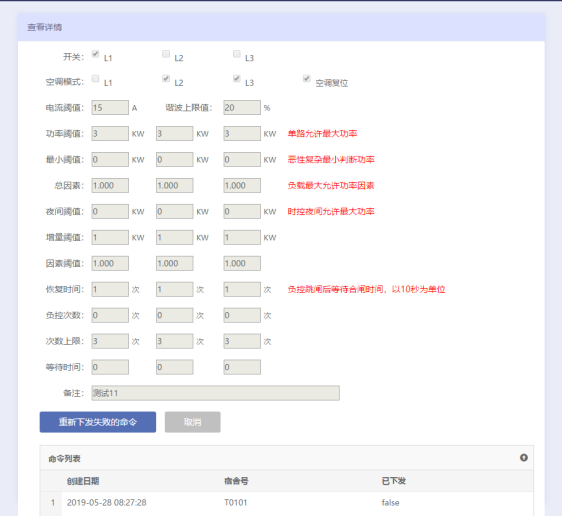Image resolution: width=563 pixels, height=516 pixels.
Task: Check the 空调模式 L1 checkbox
Action: tap(95, 78)
